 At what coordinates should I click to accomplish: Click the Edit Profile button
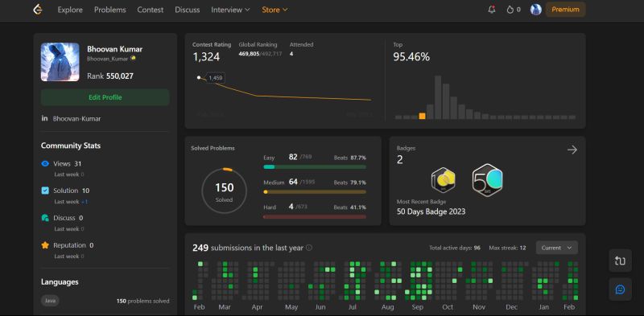105,97
